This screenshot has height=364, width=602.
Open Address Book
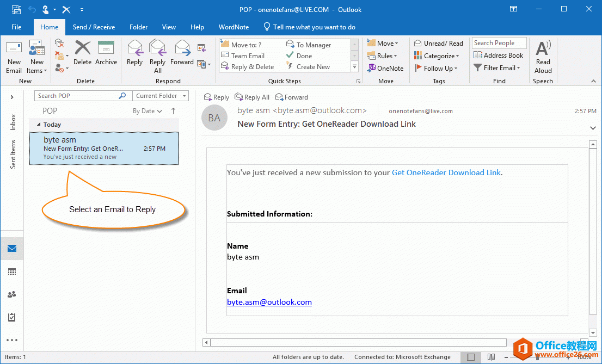pos(498,55)
